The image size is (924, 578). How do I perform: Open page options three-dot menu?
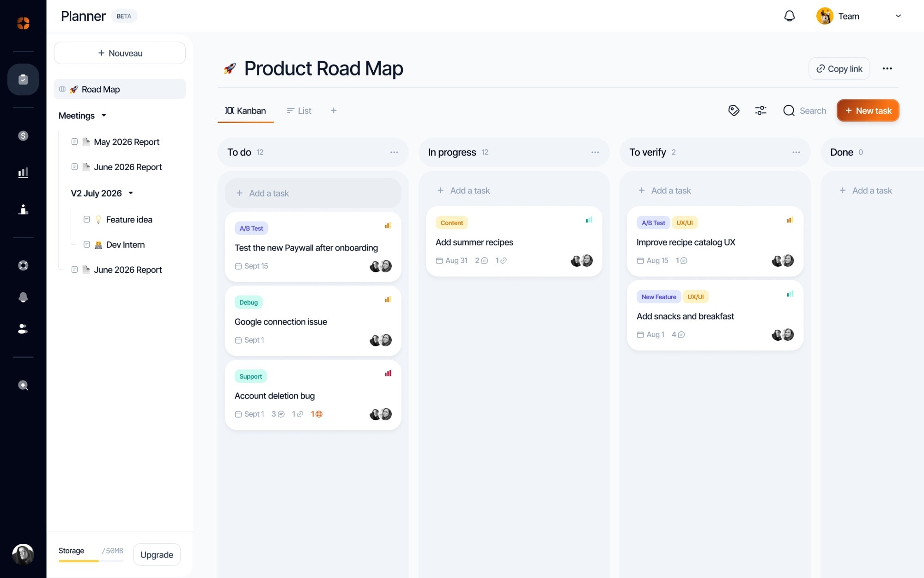click(x=887, y=68)
